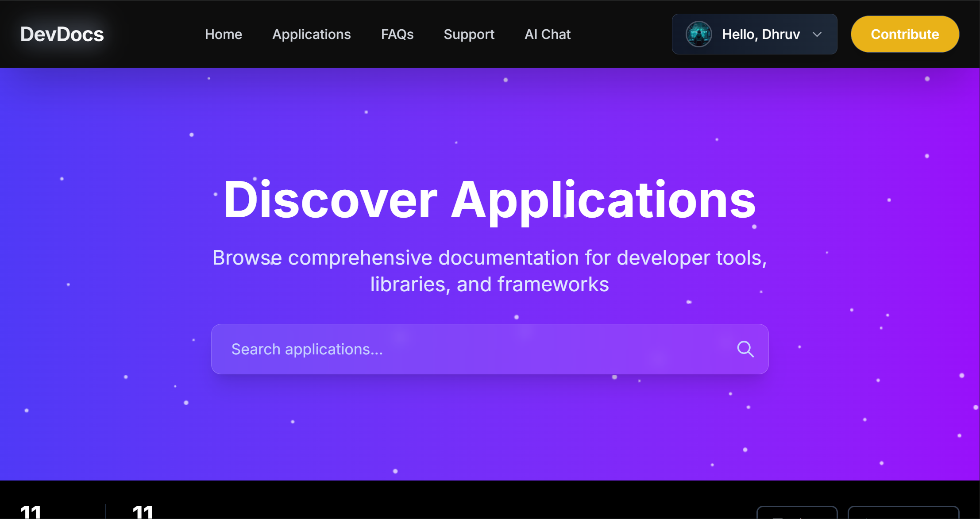This screenshot has height=519, width=980.
Task: Open AI Chat from the navbar
Action: [548, 34]
